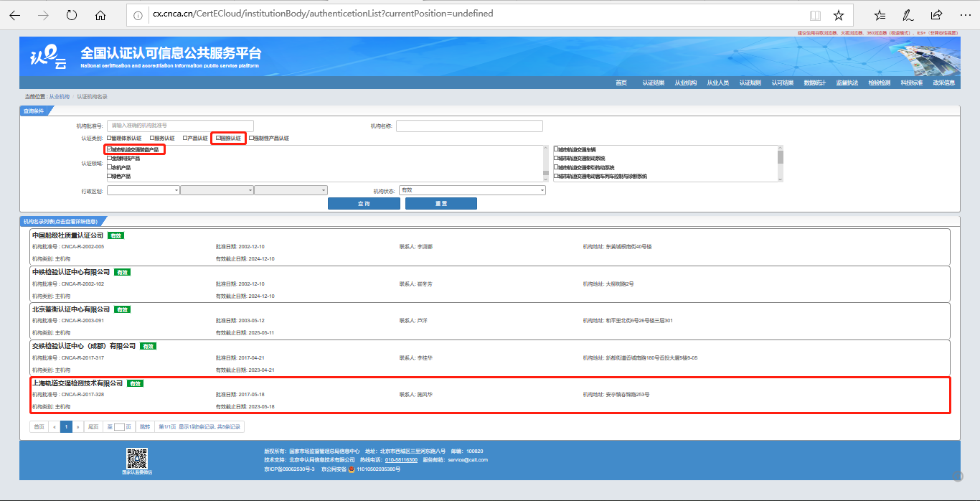The image size is (980, 501).
Task: Open 交铁检验认证中心（成都）有限公司 details
Action: tap(84, 346)
